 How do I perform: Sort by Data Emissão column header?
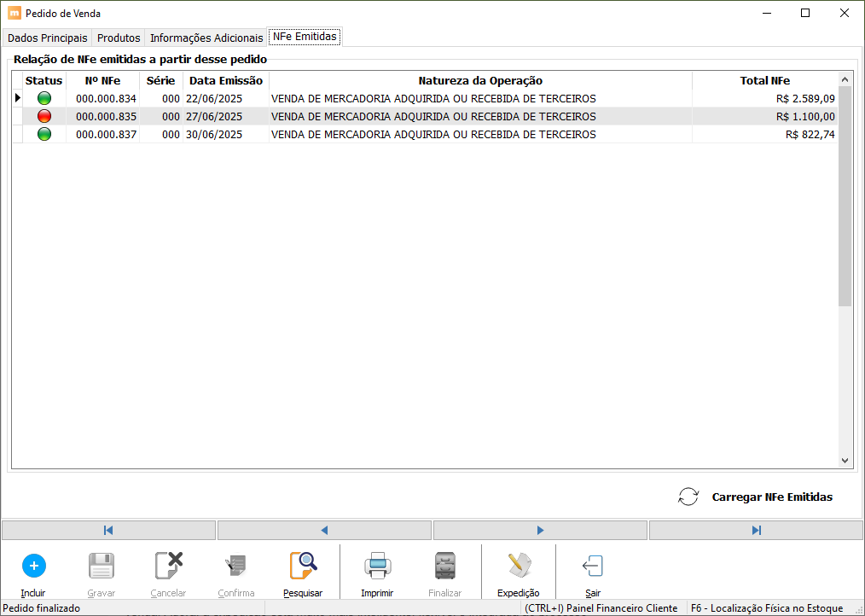pos(226,80)
